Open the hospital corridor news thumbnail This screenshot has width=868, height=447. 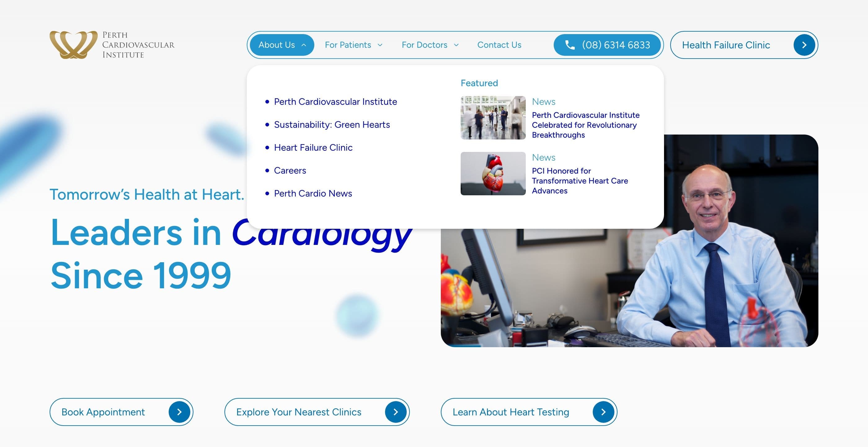pos(493,117)
